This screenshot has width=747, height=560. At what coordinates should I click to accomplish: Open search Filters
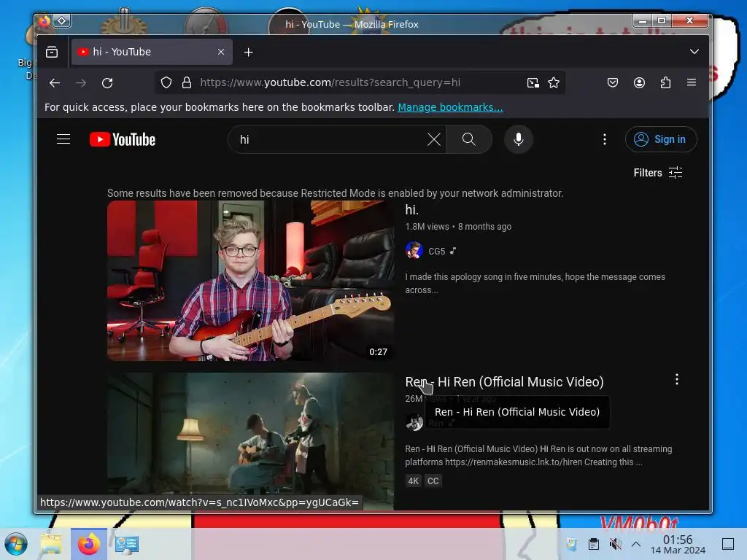point(658,172)
